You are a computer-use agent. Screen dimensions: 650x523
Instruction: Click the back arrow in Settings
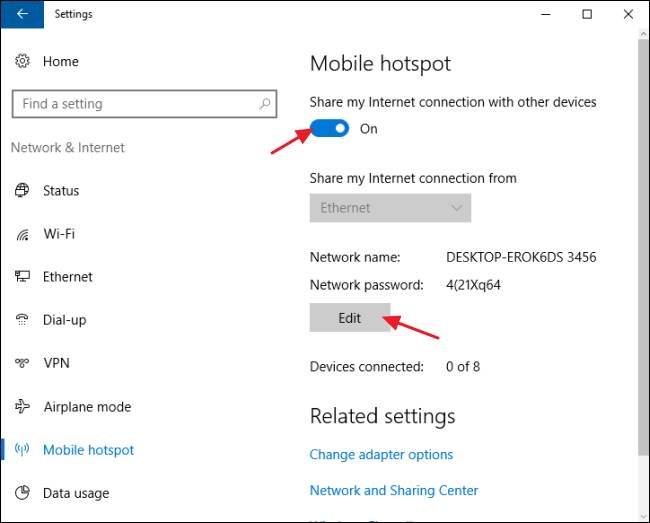[22, 14]
